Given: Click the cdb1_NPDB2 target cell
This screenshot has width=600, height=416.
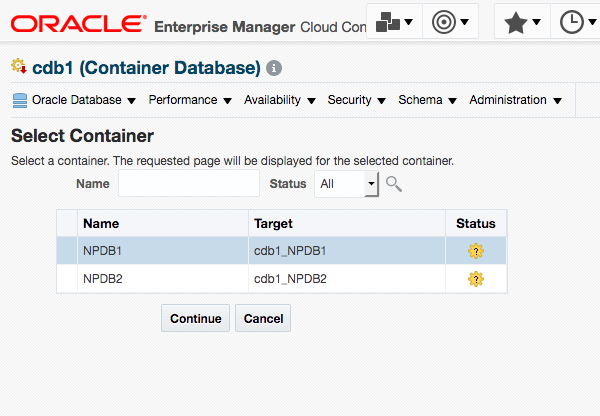Looking at the screenshot, I should (347, 279).
